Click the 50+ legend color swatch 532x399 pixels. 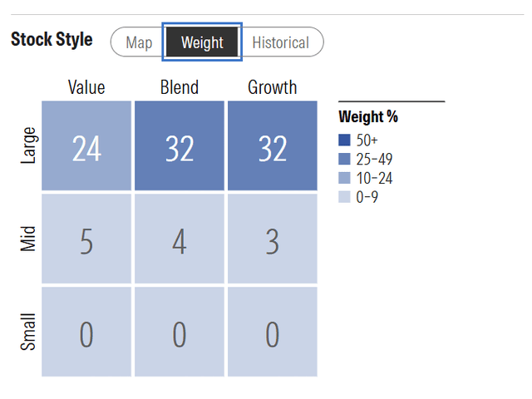pos(344,140)
